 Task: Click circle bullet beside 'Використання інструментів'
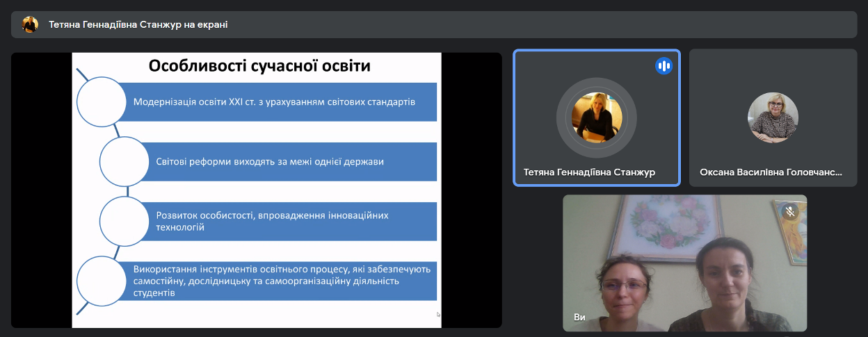pos(102,281)
